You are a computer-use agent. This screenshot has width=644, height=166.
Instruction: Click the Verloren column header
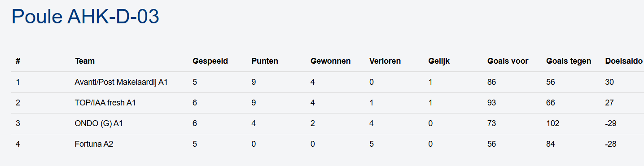(385, 61)
